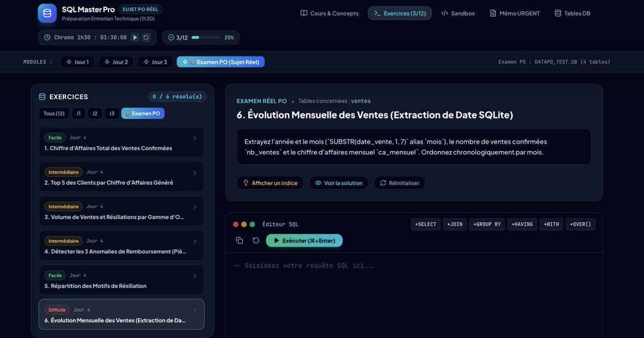Insert the +HAVING snippet

click(522, 224)
